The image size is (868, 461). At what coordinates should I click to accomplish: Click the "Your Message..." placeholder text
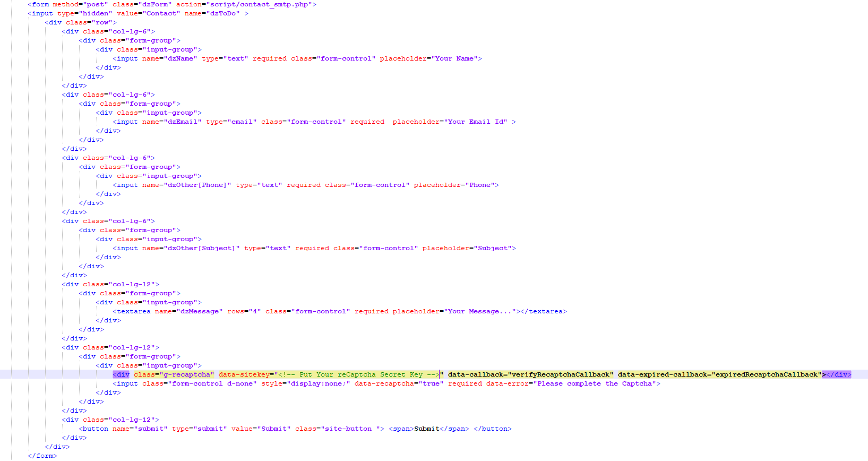(x=484, y=311)
